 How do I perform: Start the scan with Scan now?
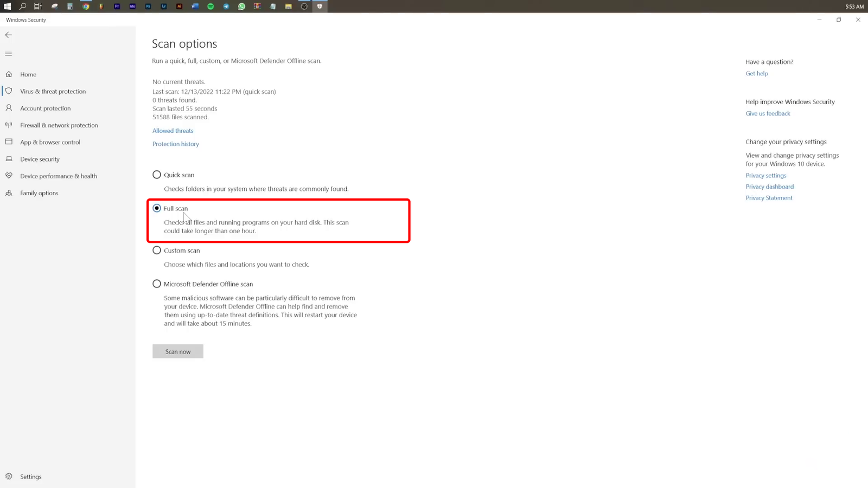click(178, 351)
